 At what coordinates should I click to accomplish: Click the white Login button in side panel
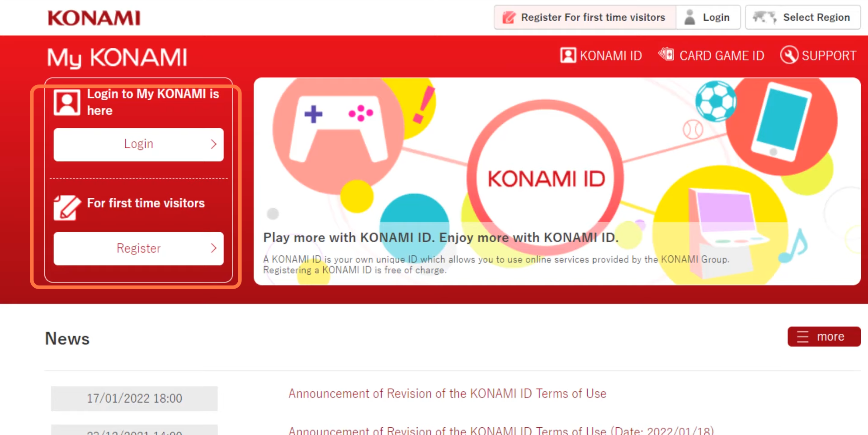[x=138, y=145]
